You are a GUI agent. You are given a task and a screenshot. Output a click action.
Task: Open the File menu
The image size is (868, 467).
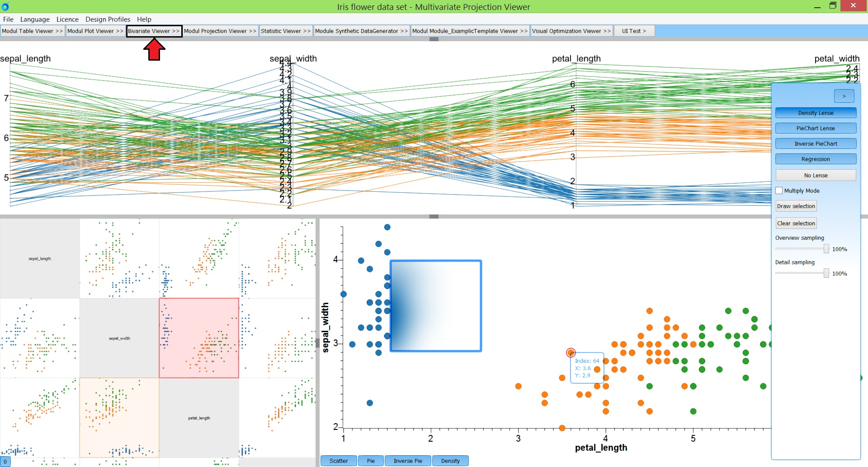tap(8, 19)
